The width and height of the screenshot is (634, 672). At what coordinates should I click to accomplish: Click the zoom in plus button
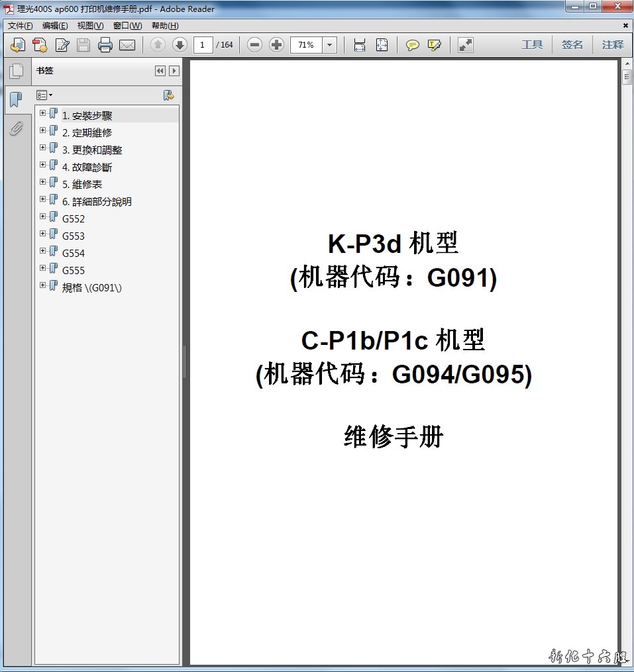coord(277,45)
